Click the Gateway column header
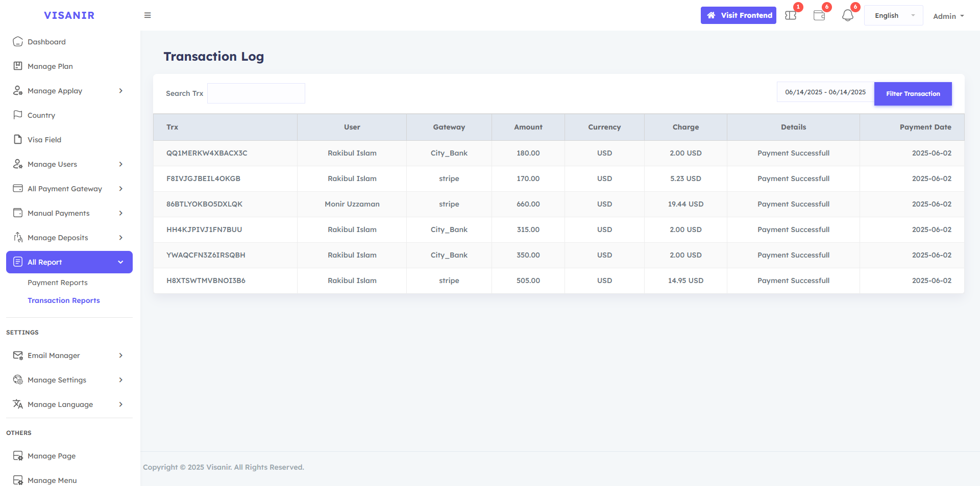This screenshot has height=486, width=980. pyautogui.click(x=449, y=127)
